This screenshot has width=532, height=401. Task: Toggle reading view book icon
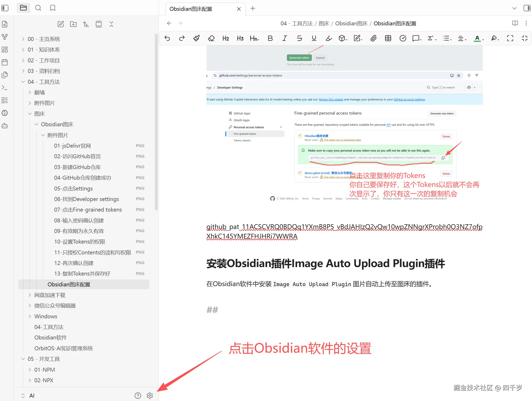[x=515, y=23]
